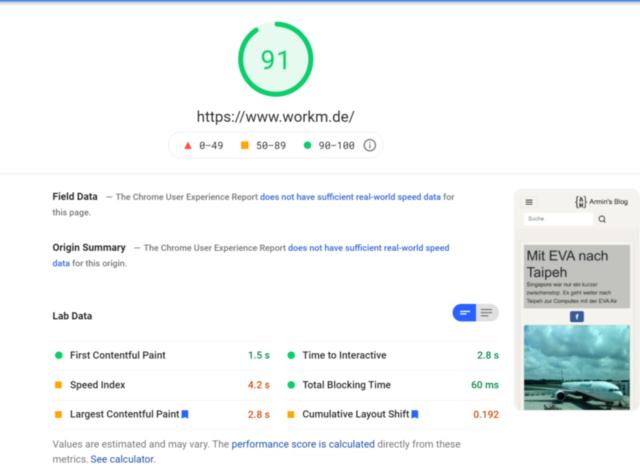Click green status dot of First Contentful Paint

(x=59, y=355)
